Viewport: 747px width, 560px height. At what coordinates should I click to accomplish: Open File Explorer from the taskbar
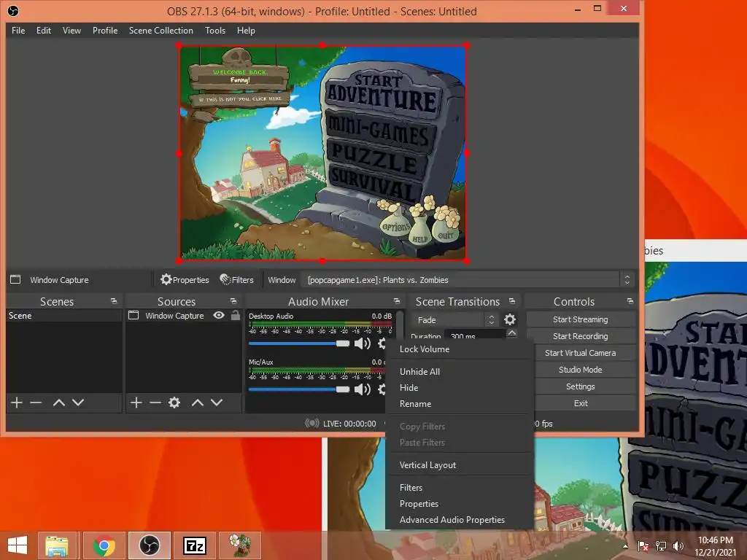(57, 545)
